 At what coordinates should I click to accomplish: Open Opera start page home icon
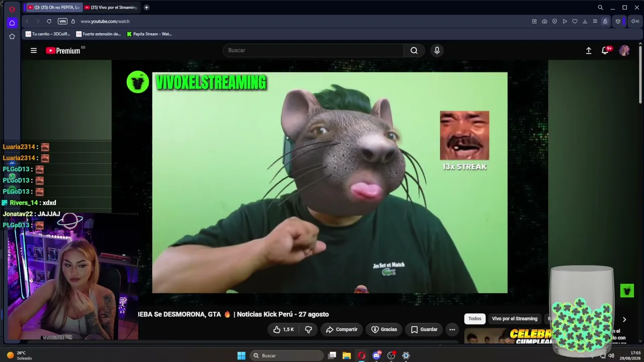click(x=12, y=23)
